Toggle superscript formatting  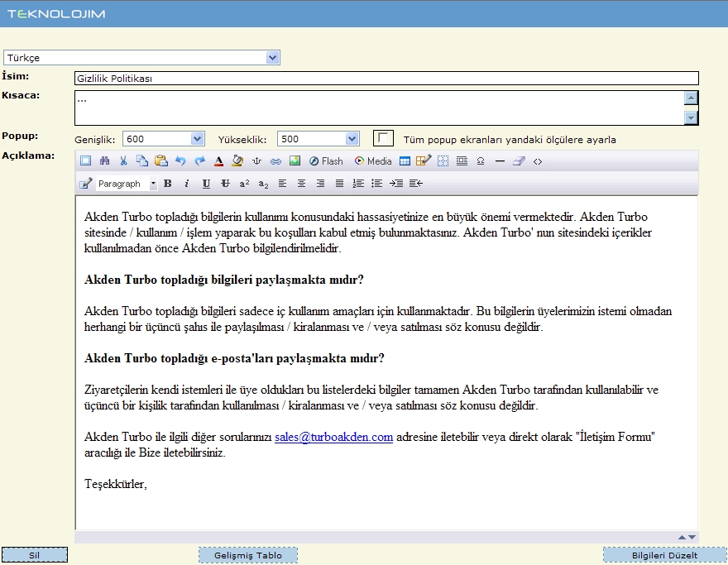pos(244,184)
